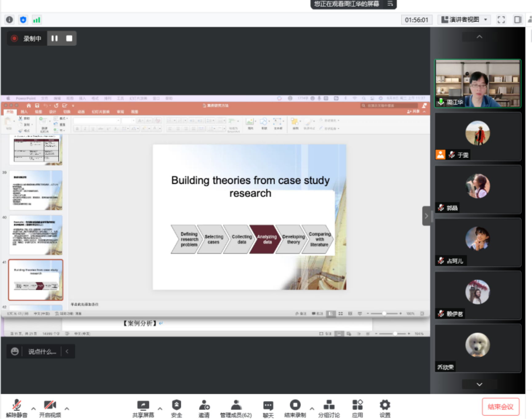Open the screen-viewing options menu at top
Screen dimensions: 532x419
(390, 4)
